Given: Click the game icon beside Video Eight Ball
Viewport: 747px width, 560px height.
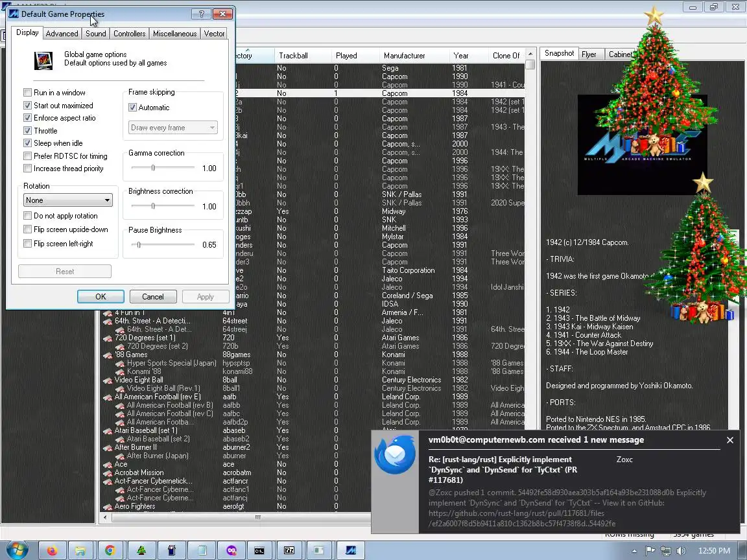Looking at the screenshot, I should coord(108,380).
